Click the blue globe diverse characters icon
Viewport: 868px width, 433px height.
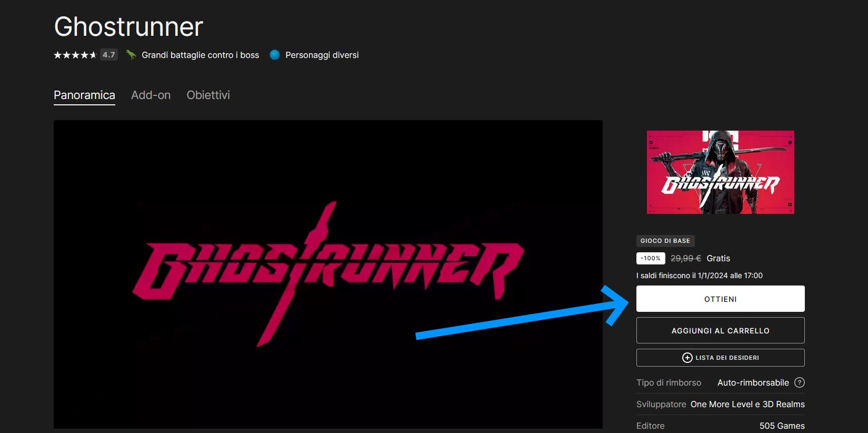[275, 55]
